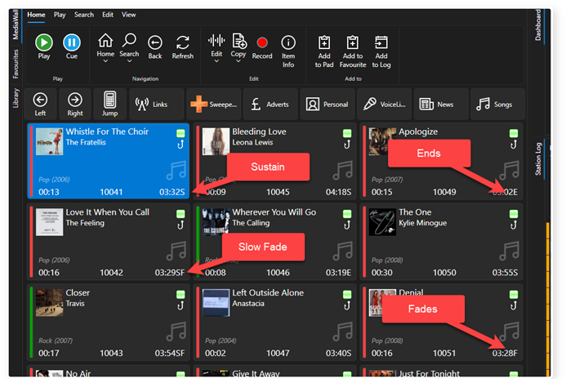Open the View ribbon tab
The width and height of the screenshot is (566, 392).
tap(128, 15)
